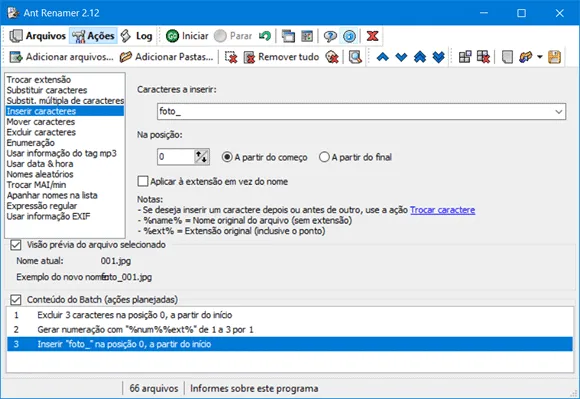Open saved batch file icon
580x399 pixels.
click(526, 57)
